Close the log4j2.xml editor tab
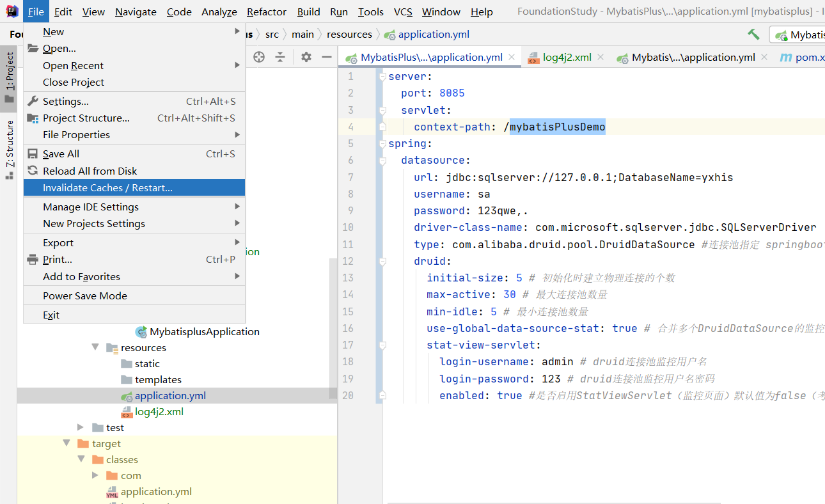Viewport: 825px width, 504px height. [601, 57]
